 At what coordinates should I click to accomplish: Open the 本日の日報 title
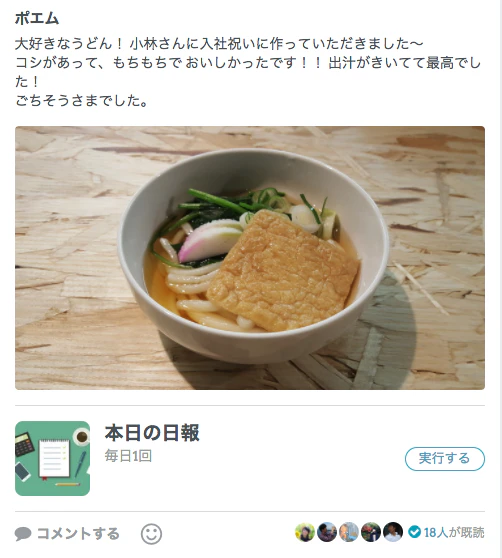152,433
